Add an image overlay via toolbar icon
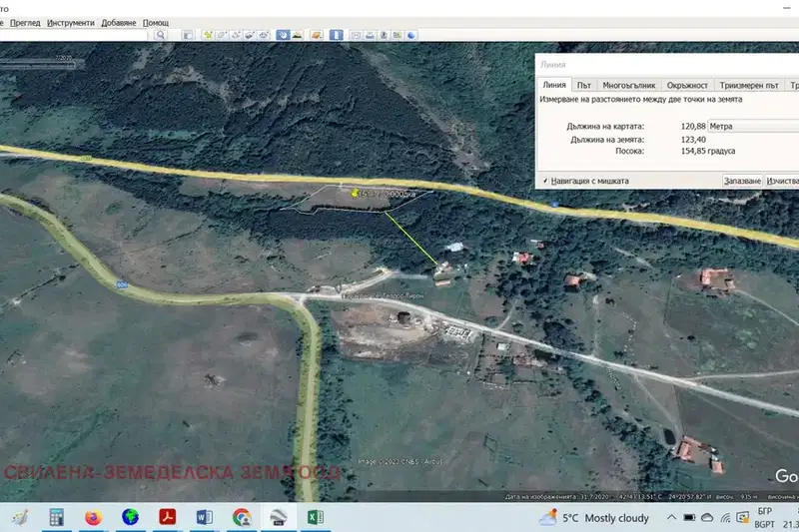The width and height of the screenshot is (799, 532). 250,35
